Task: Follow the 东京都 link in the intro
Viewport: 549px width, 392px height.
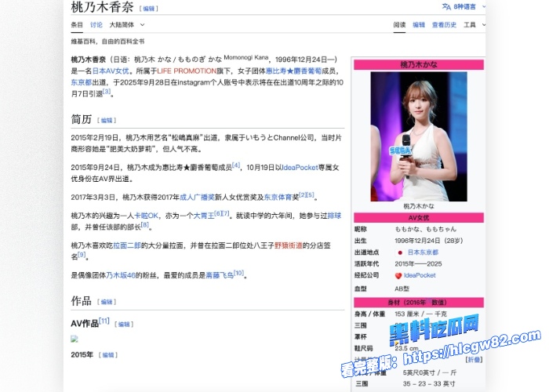Action: coord(82,82)
